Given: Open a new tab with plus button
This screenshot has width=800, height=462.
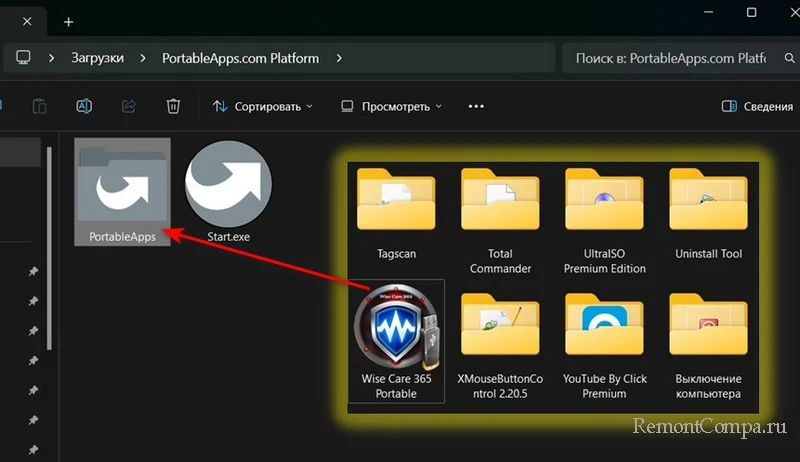Looking at the screenshot, I should (x=69, y=21).
